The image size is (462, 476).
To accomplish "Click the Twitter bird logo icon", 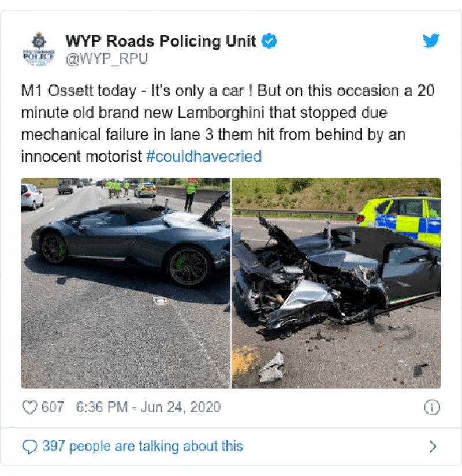I will click(431, 40).
